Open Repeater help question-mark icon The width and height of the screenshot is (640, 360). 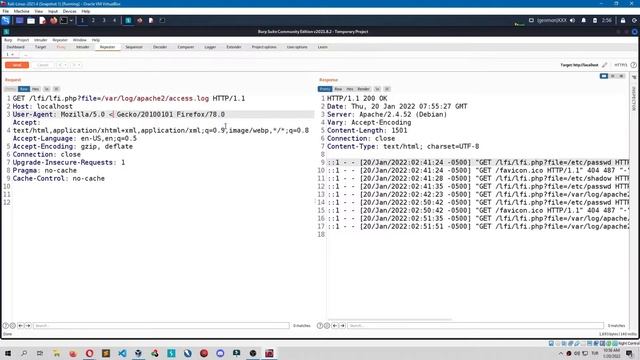(633, 65)
